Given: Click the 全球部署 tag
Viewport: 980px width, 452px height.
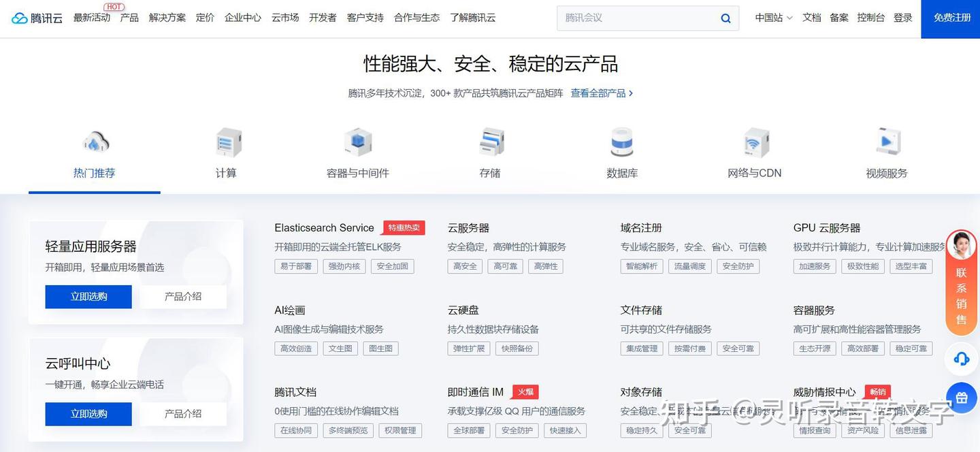Looking at the screenshot, I should click(x=469, y=431).
